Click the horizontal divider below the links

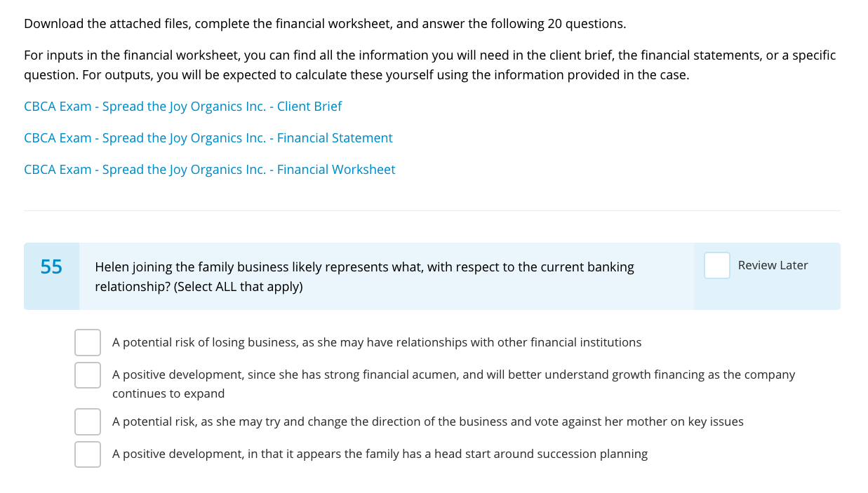point(432,210)
